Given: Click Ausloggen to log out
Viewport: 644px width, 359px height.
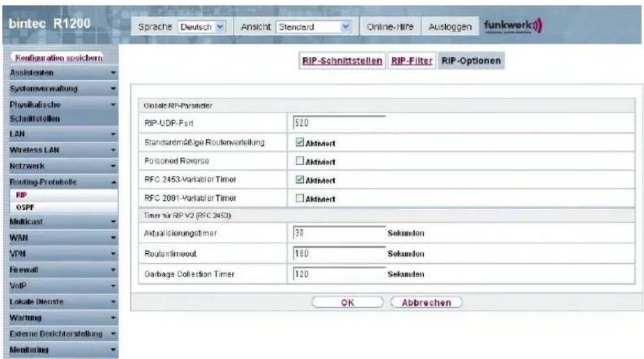Looking at the screenshot, I should click(450, 27).
